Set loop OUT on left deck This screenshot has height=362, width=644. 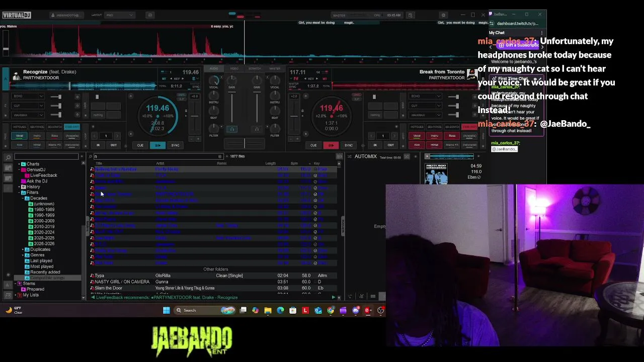113,145
